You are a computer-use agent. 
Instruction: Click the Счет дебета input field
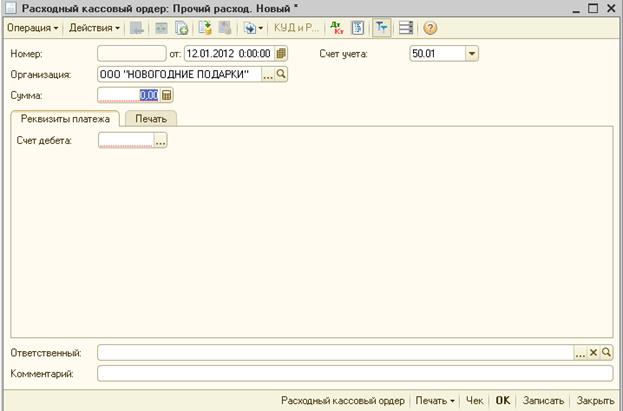point(126,140)
